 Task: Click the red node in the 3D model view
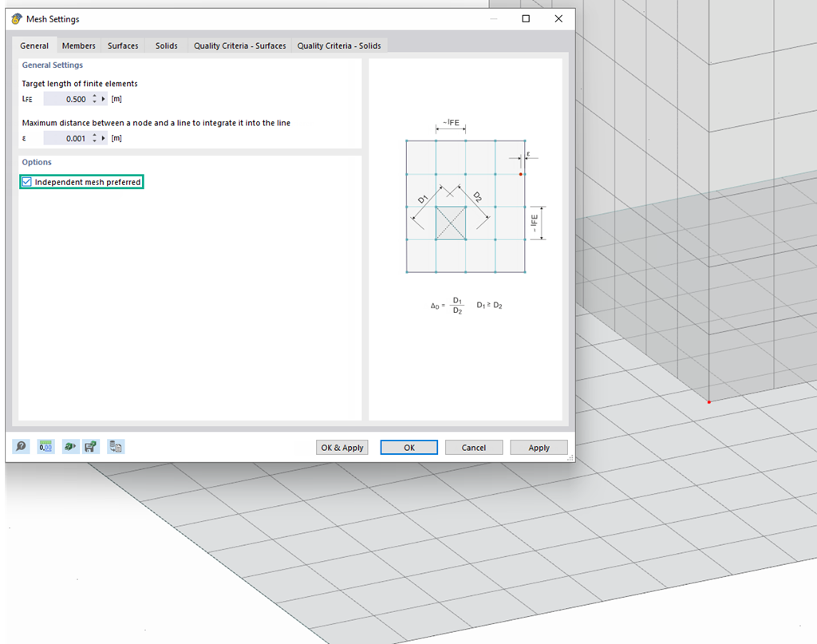click(708, 401)
